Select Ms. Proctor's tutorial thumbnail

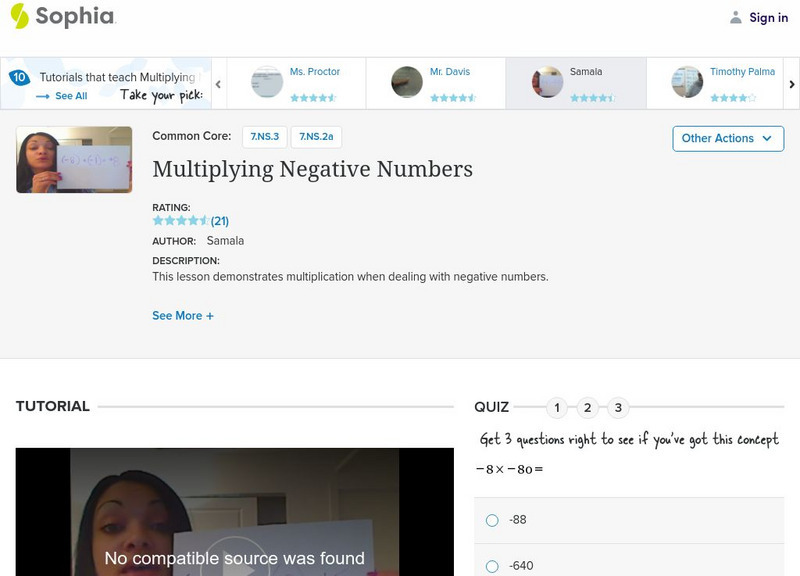[267, 82]
